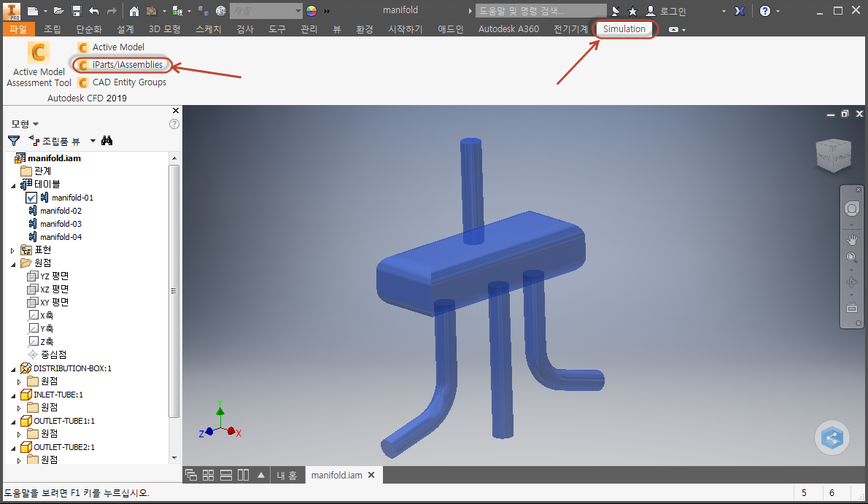Viewport: 868px width, 504px height.
Task: Select the Zoom tool in navigation bar
Action: pos(852,257)
